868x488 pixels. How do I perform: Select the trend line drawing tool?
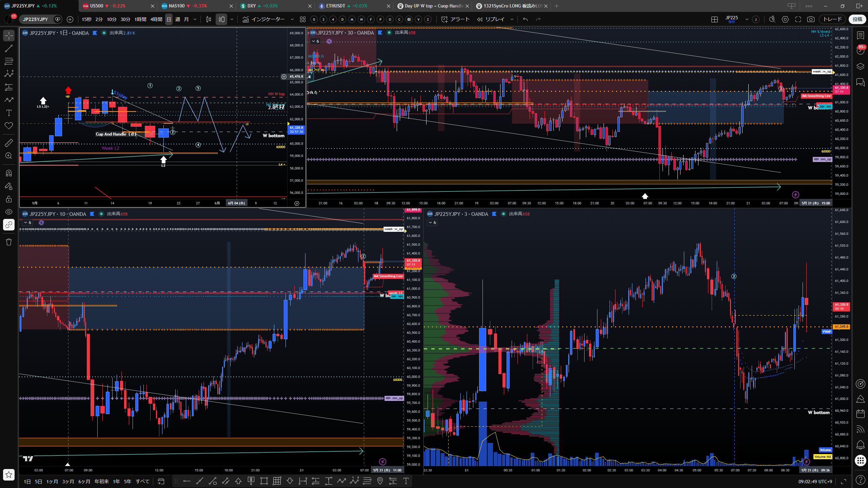point(9,48)
